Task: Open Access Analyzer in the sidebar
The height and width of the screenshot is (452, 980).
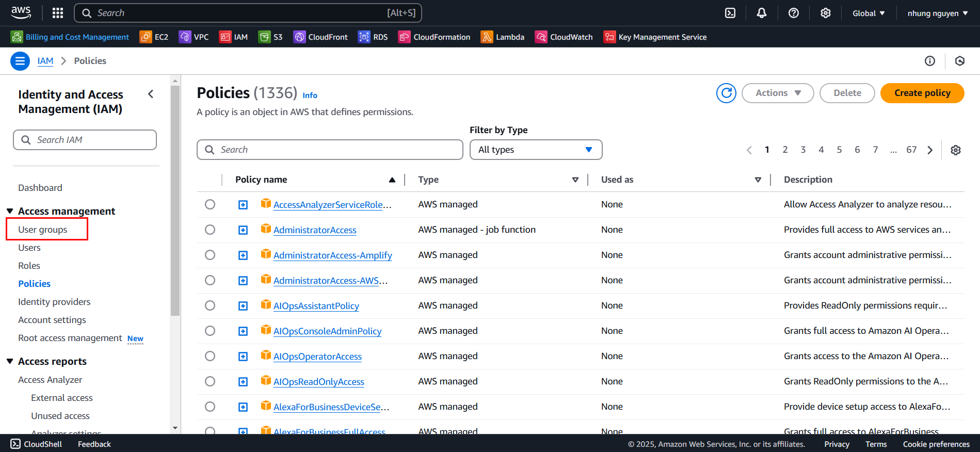Action: coord(50,380)
